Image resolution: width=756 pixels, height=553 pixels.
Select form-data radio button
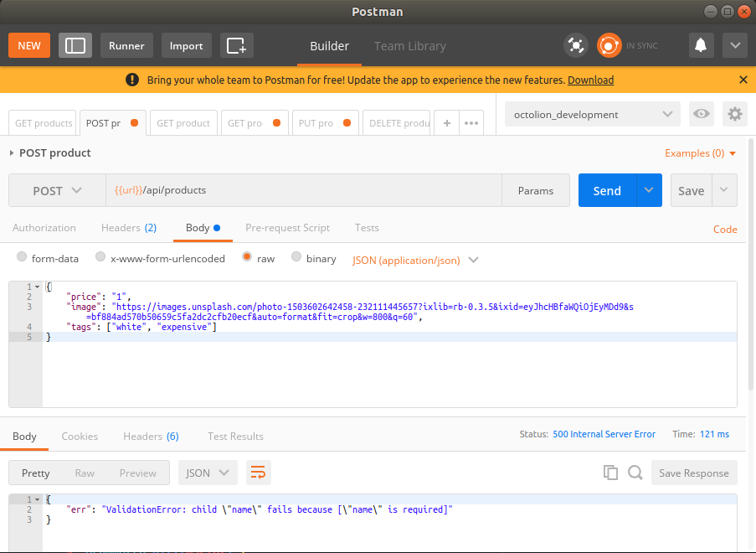pos(22,256)
